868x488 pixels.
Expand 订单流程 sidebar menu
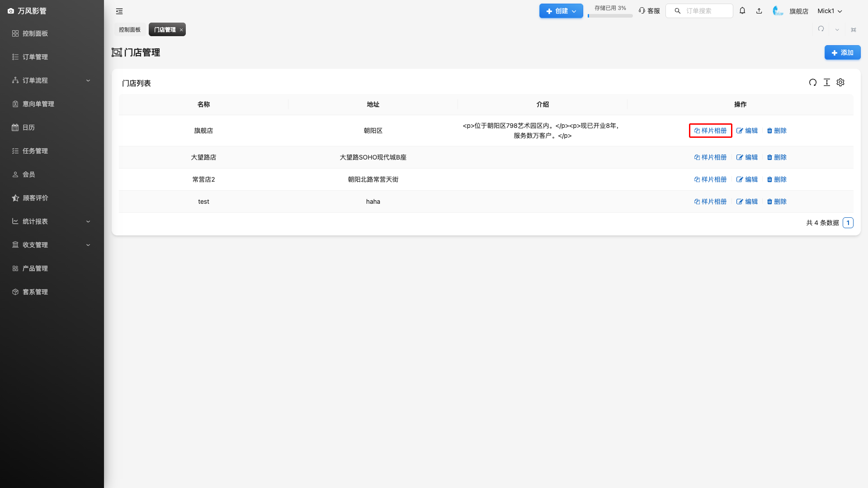pos(52,80)
